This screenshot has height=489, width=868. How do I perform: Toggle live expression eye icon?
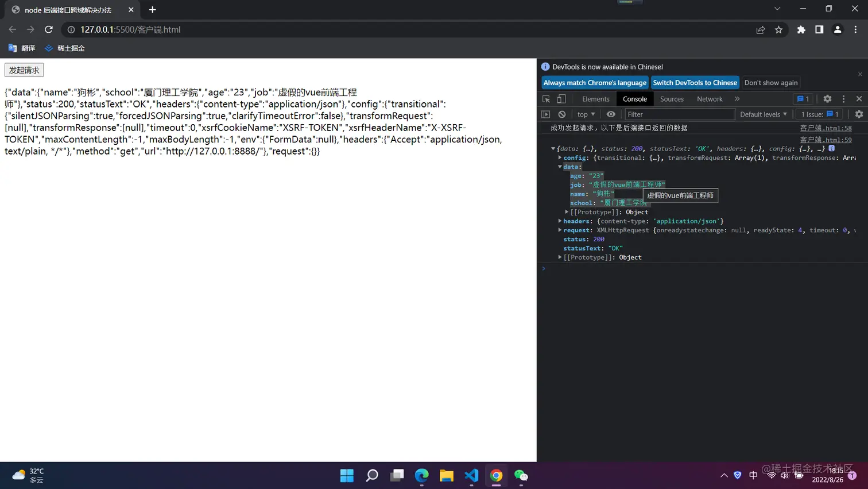point(611,114)
